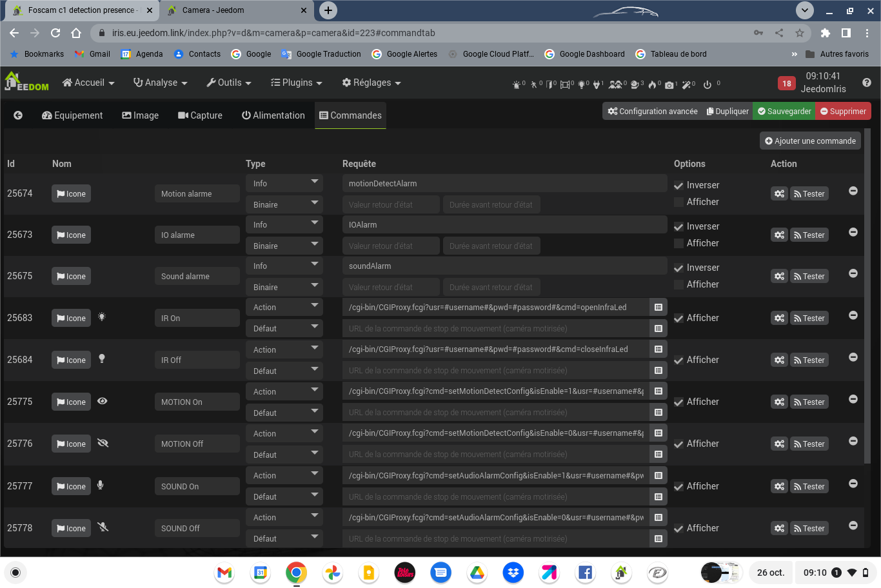Open advanced settings gears for IR On
Viewport: 881px width, 588px height.
(779, 318)
